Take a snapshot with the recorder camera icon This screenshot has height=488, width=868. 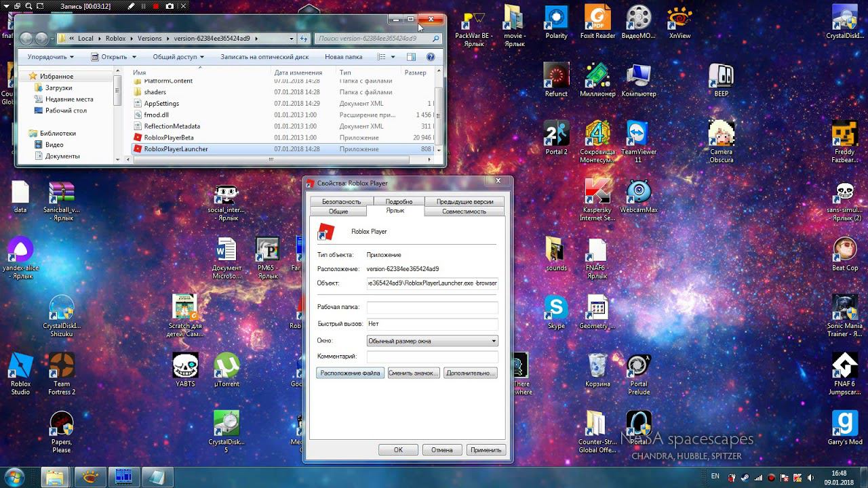[x=170, y=6]
